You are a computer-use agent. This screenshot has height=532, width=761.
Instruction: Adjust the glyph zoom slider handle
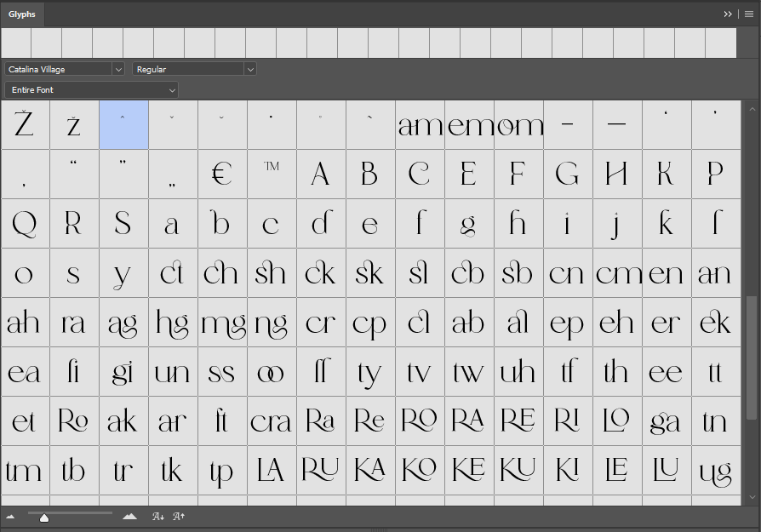click(44, 518)
